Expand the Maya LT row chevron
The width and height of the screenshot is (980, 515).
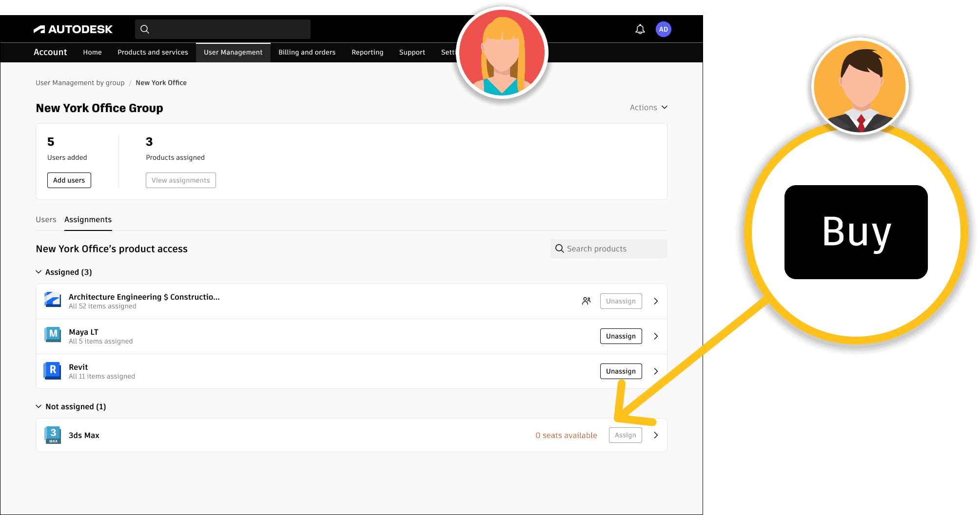click(x=656, y=336)
